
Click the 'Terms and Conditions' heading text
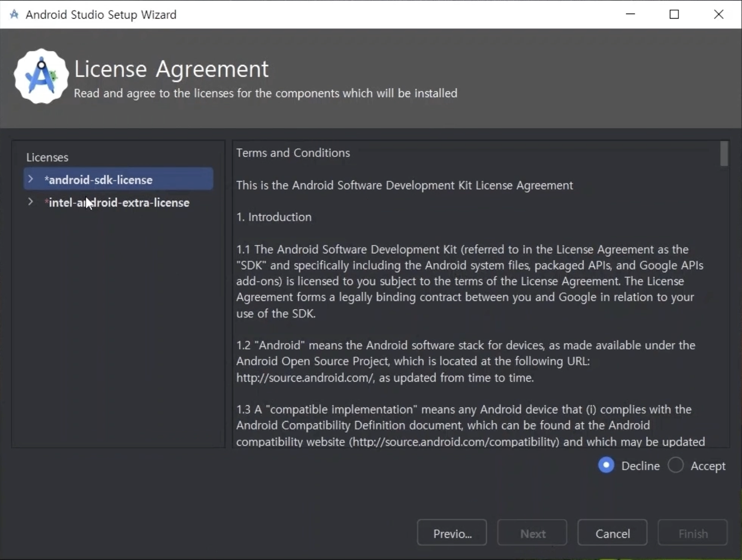[293, 153]
